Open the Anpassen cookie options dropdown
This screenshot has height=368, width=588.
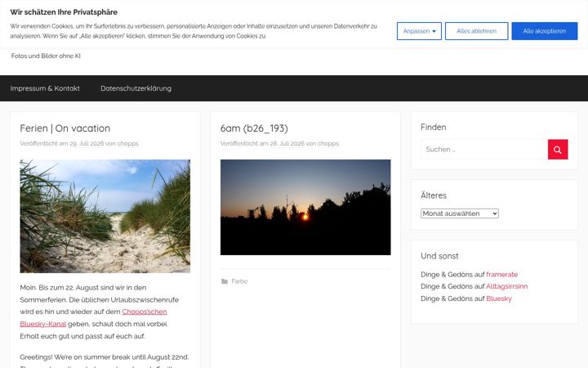click(x=419, y=31)
